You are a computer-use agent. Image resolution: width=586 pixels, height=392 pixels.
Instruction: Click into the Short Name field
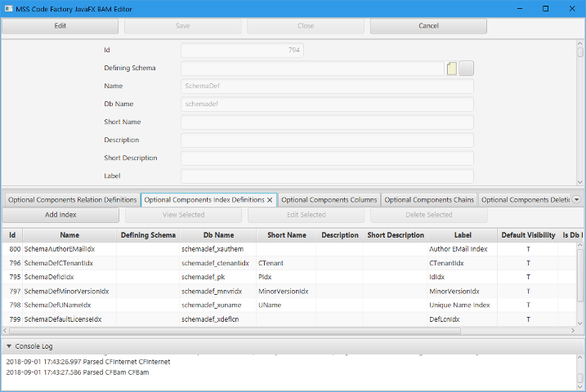pos(327,122)
